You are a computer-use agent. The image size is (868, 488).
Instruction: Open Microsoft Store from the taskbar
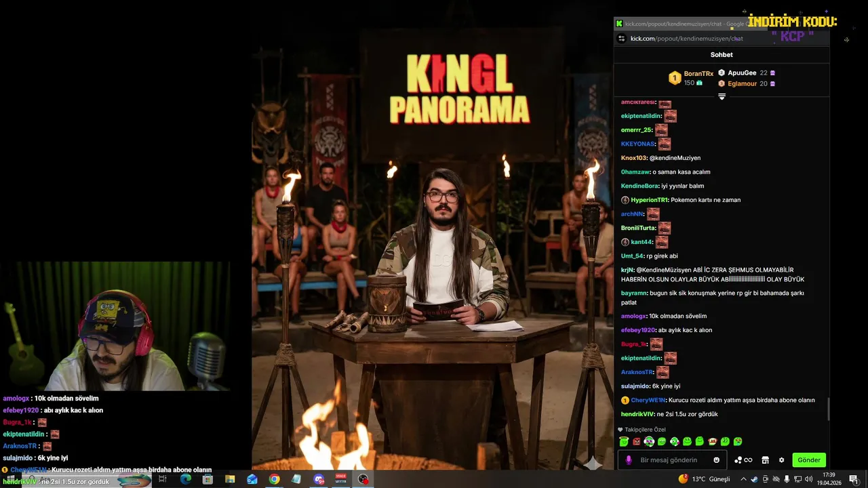click(x=208, y=479)
